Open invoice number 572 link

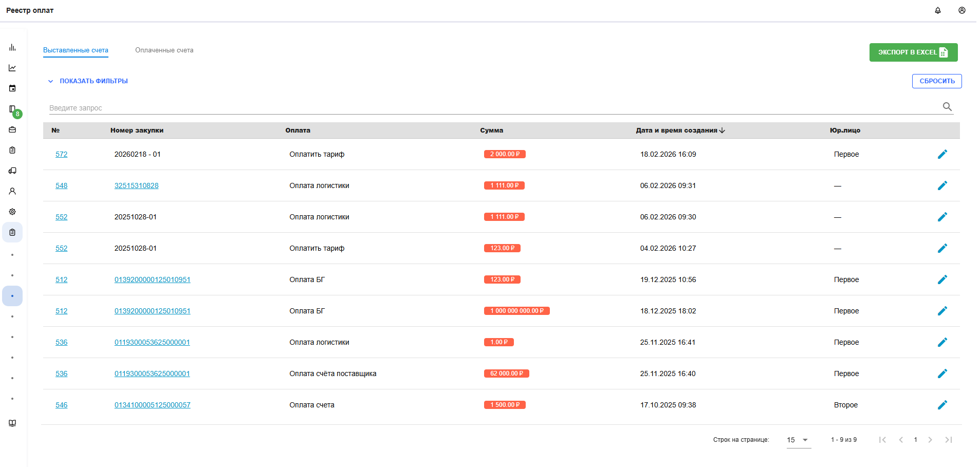[62, 154]
